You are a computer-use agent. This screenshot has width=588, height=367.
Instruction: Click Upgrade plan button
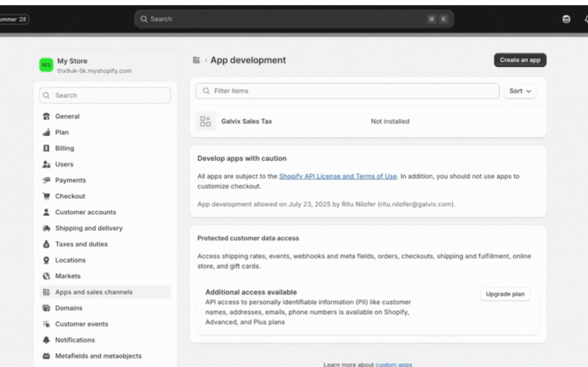(x=505, y=294)
